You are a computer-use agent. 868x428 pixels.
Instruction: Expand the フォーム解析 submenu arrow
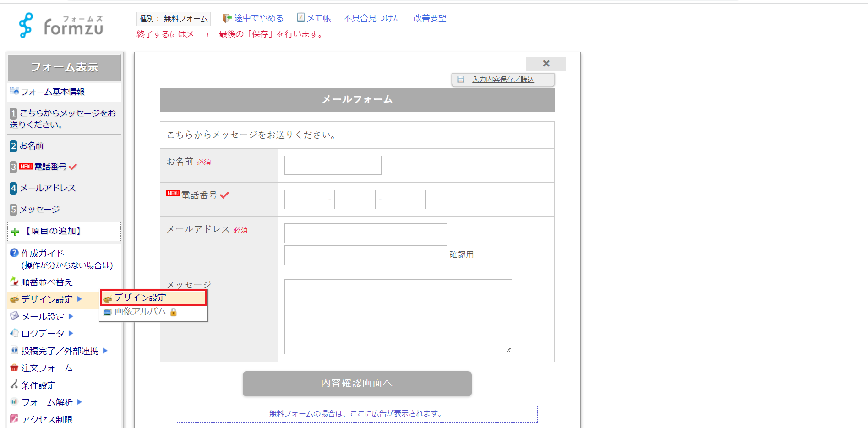80,402
